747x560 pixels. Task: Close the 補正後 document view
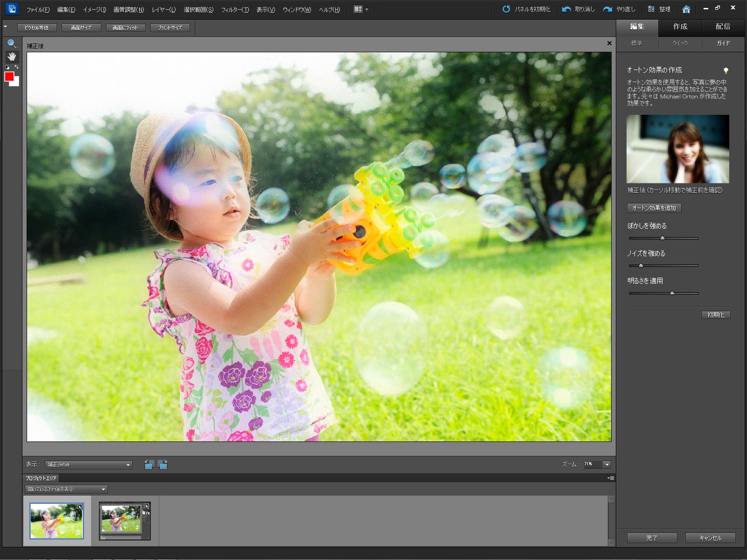[x=609, y=43]
